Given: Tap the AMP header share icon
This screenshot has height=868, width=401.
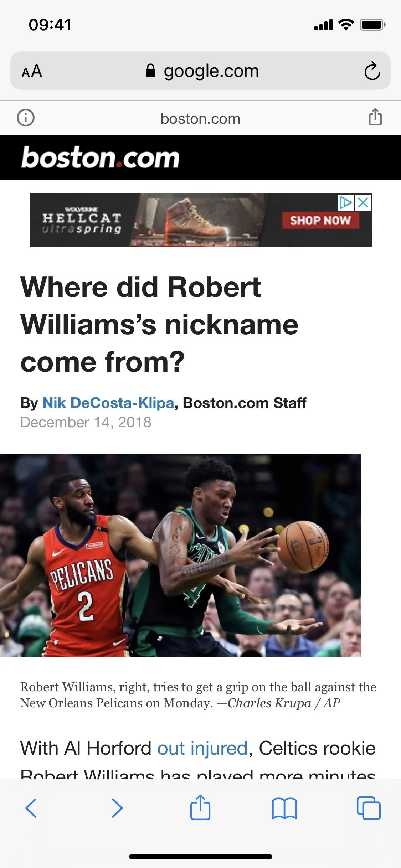Looking at the screenshot, I should coord(375,117).
